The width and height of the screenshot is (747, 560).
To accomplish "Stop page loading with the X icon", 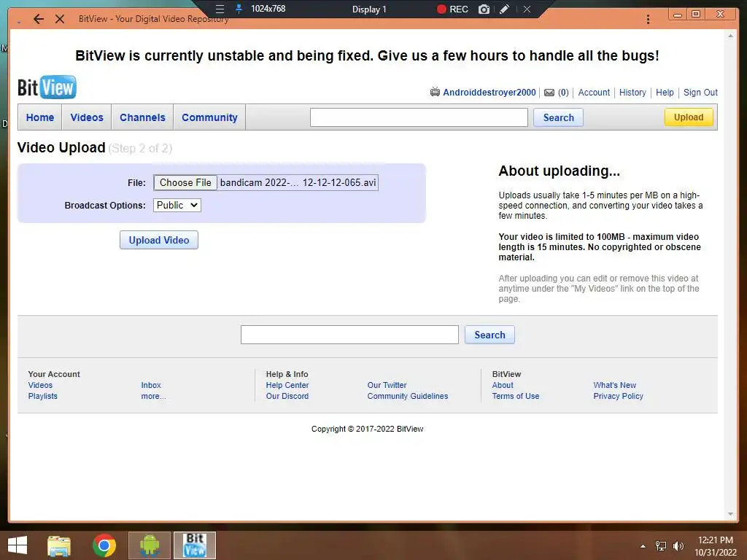I will pyautogui.click(x=60, y=19).
